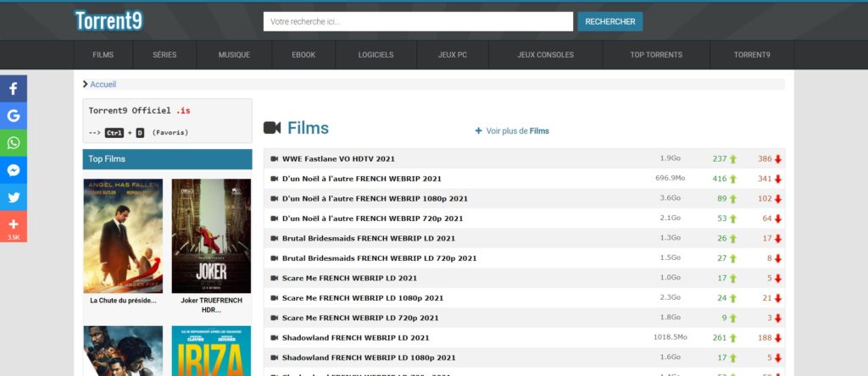The height and width of the screenshot is (376, 868).
Task: Open the JEUX CONSOLES menu
Action: click(546, 55)
